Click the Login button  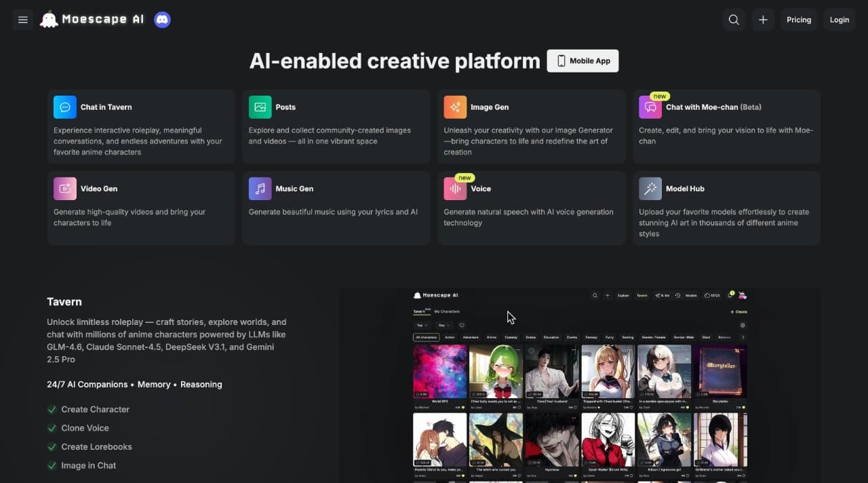point(840,20)
